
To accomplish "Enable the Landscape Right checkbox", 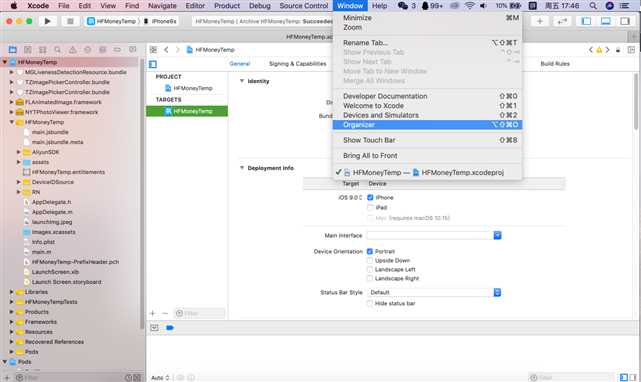I will pyautogui.click(x=370, y=279).
